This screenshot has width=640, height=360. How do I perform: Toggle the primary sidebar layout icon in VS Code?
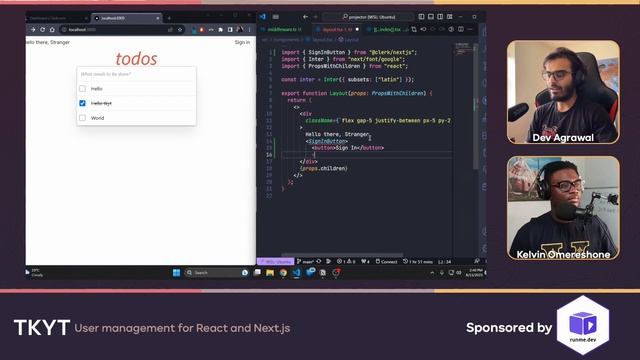[421, 17]
